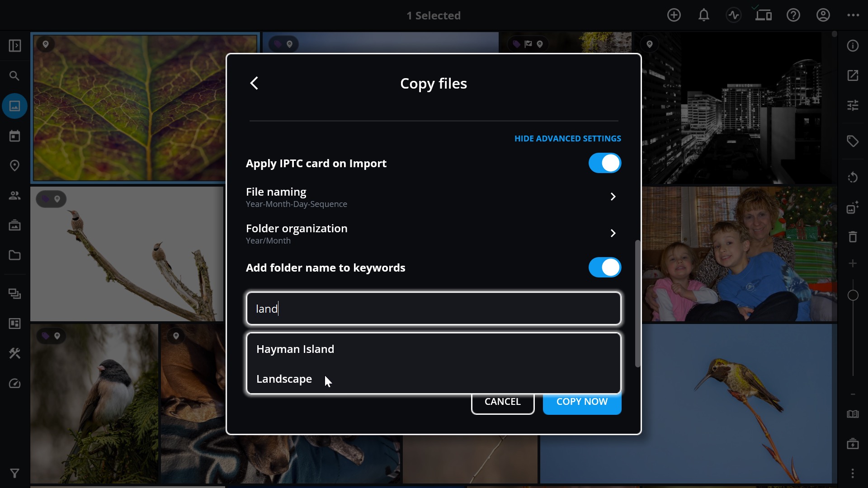Screen dimensions: 868x488
Task: Open the people view in sidebar
Action: click(x=15, y=196)
